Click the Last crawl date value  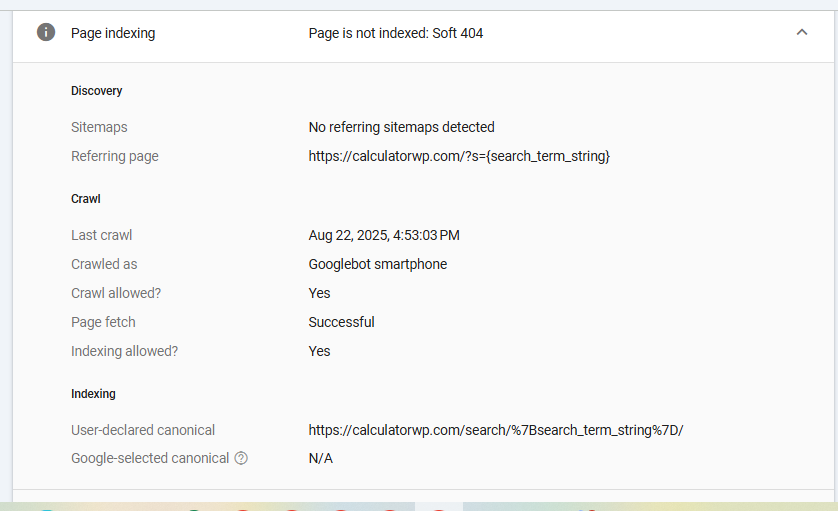click(x=384, y=235)
